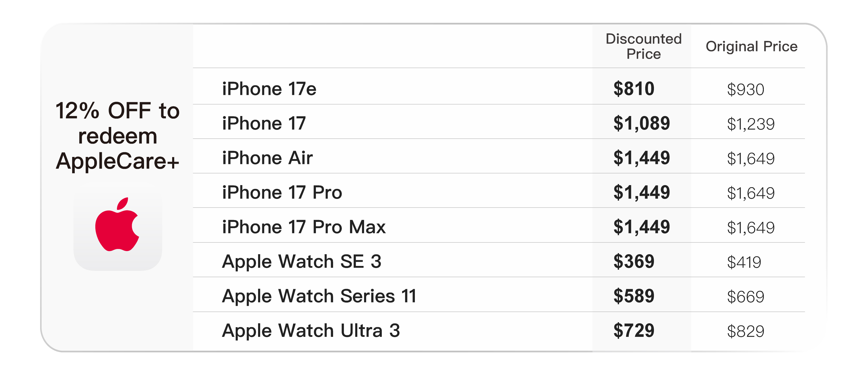Select the $829 original price

point(745,332)
